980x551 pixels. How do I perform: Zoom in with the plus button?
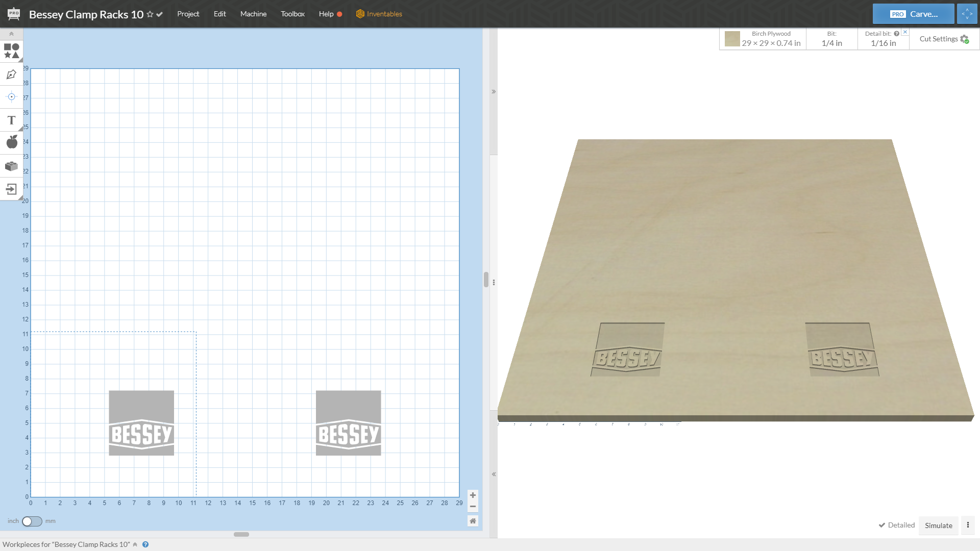[473, 495]
